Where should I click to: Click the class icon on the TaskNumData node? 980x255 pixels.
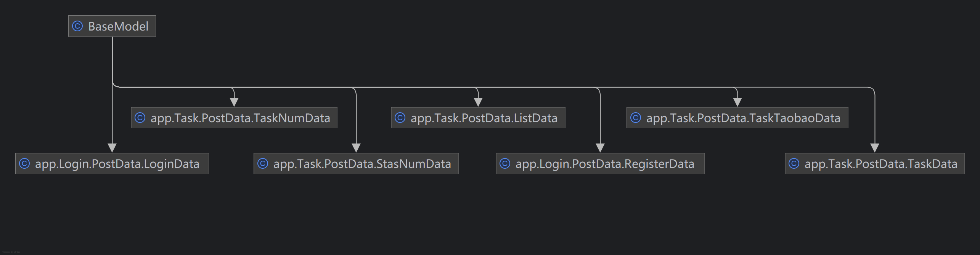140,118
